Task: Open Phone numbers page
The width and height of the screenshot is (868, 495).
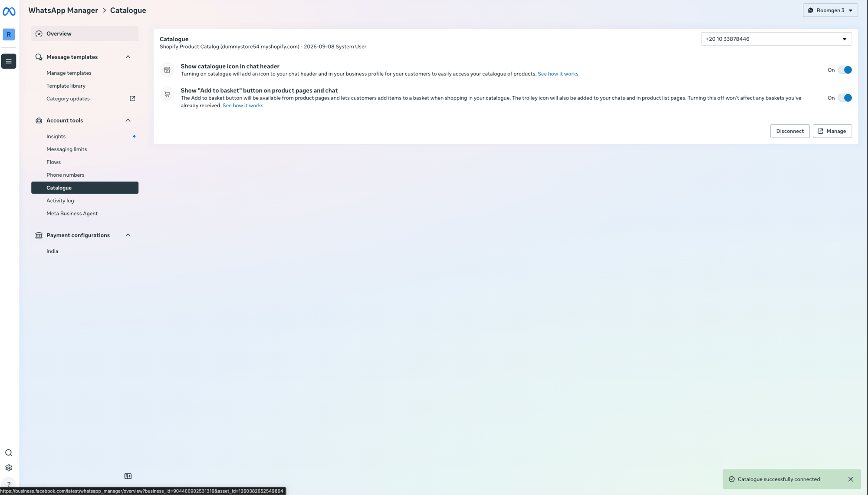Action: (66, 175)
